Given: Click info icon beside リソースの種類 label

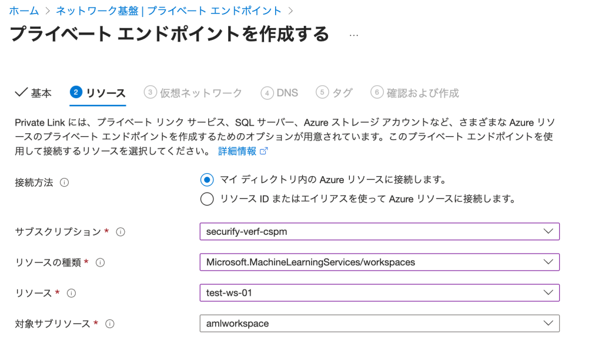Looking at the screenshot, I should (x=101, y=262).
